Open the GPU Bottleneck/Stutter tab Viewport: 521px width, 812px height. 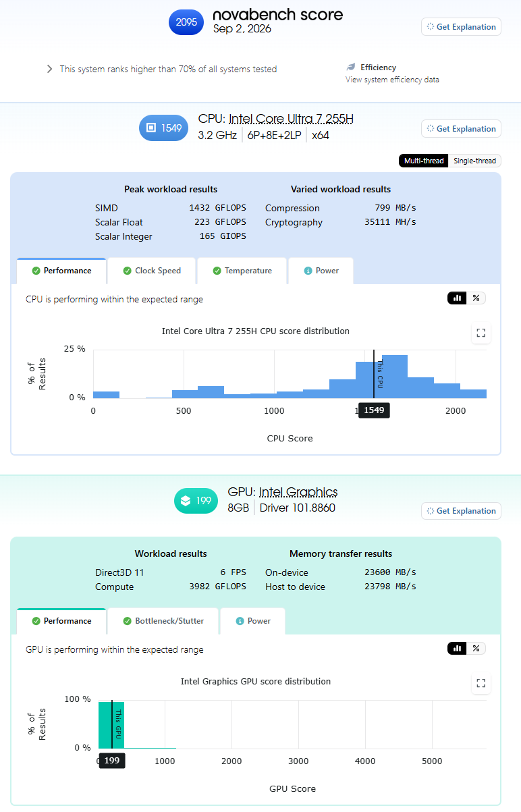pos(163,621)
